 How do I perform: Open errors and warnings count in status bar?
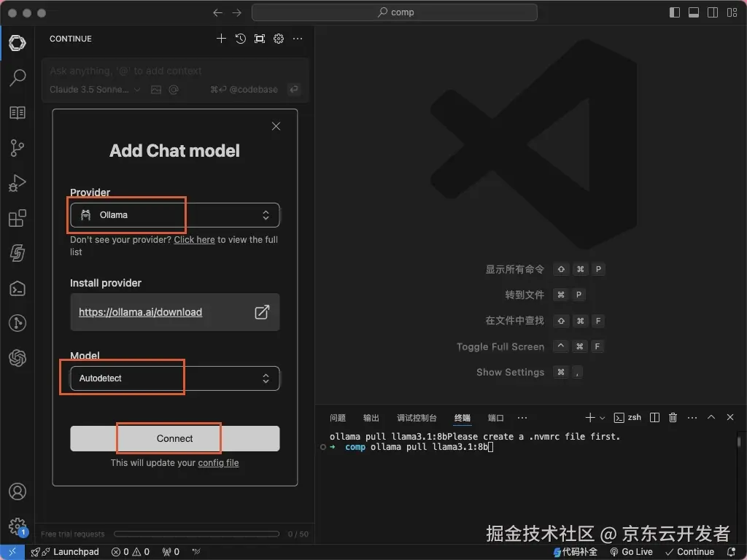tap(130, 553)
